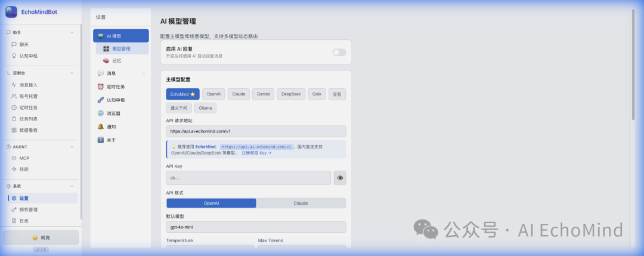644x256 pixels.
Task: Select Ollama provider tab
Action: [205, 108]
